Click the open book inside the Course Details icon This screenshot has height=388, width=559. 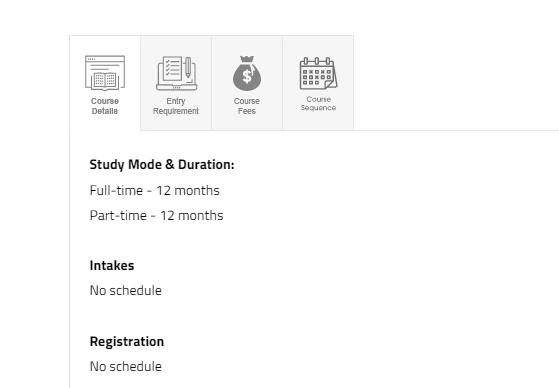(x=105, y=80)
